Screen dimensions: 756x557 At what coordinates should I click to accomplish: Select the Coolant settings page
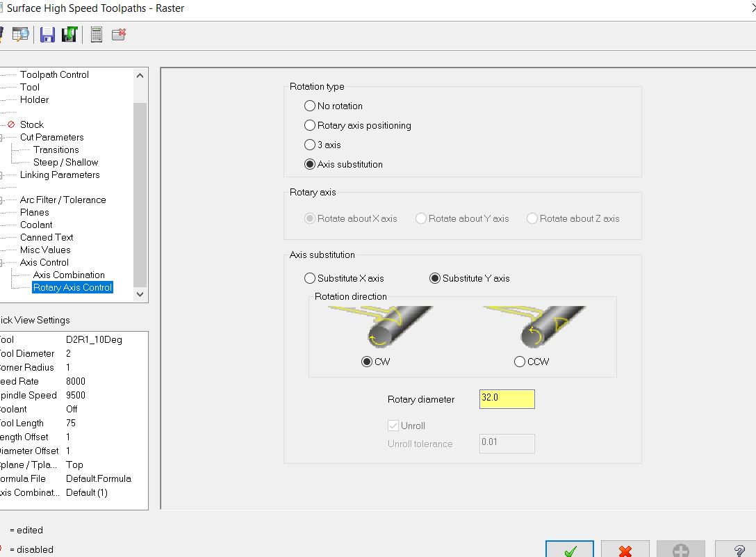36,225
